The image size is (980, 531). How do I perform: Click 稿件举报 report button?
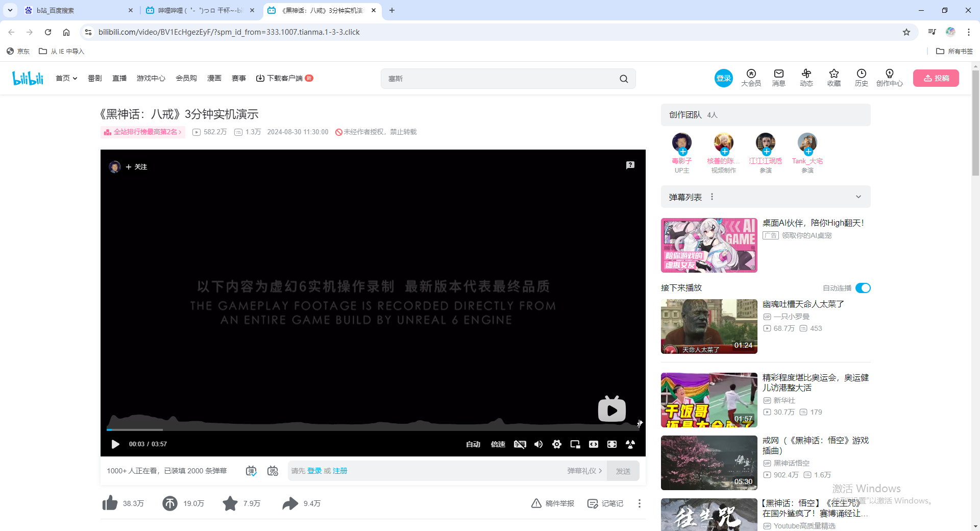[x=553, y=503]
